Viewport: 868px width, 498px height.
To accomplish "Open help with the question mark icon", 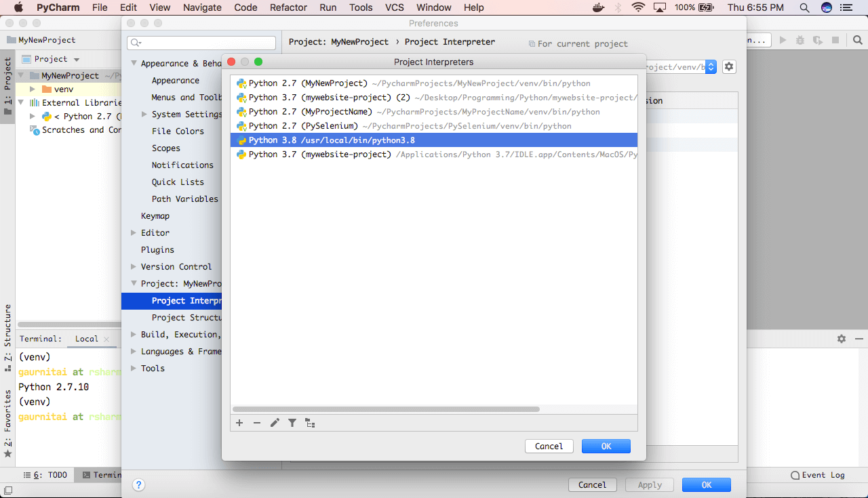I will click(x=138, y=484).
